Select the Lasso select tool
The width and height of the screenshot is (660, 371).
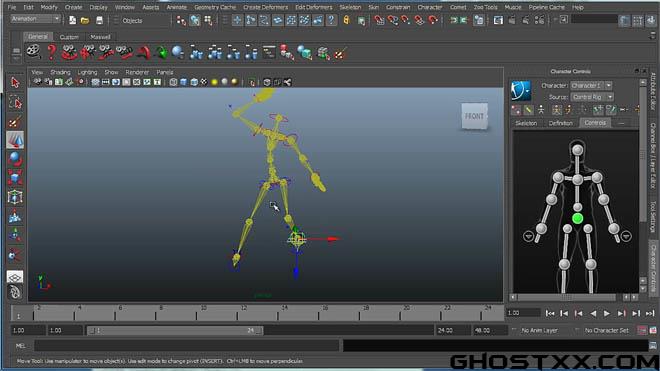pyautogui.click(x=15, y=102)
